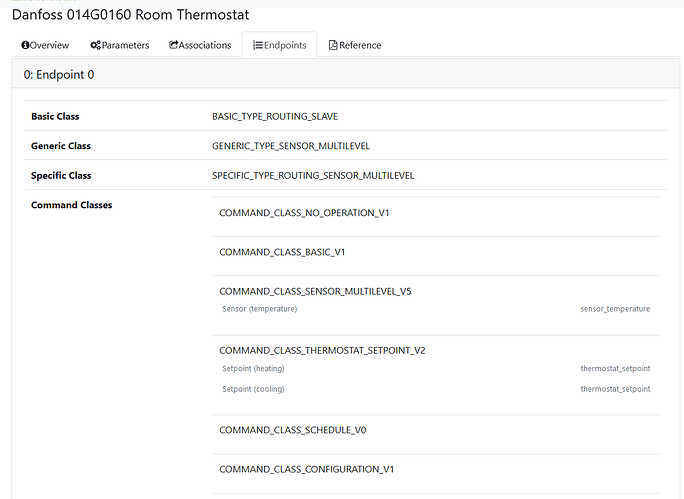This screenshot has height=499, width=684.
Task: Open the Overview tab
Action: 45,45
